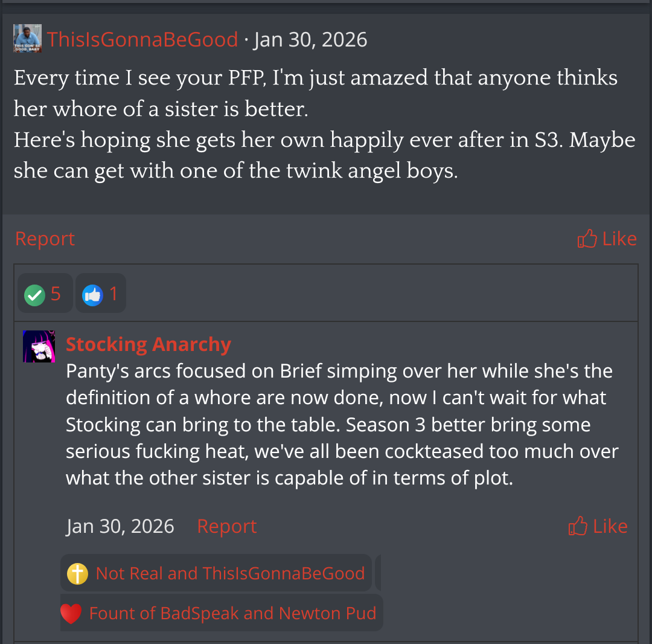
Task: View the blue thumbs-up reaction count of 1
Action: click(113, 294)
